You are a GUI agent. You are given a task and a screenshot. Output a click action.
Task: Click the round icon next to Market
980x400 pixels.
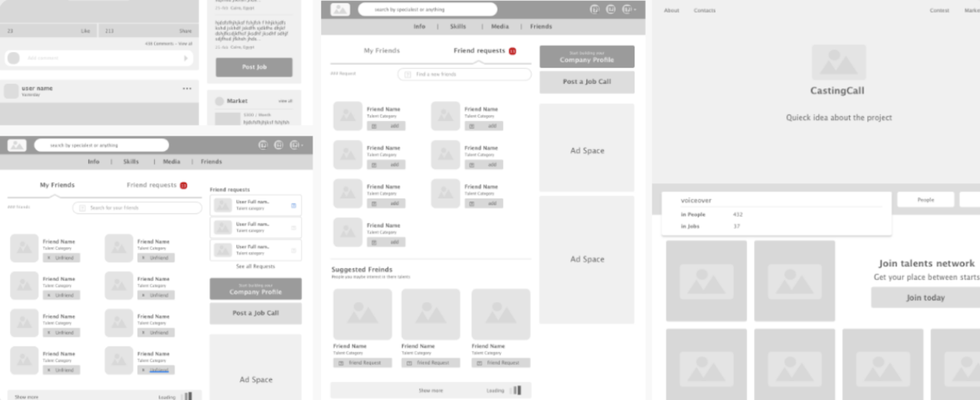[219, 101]
